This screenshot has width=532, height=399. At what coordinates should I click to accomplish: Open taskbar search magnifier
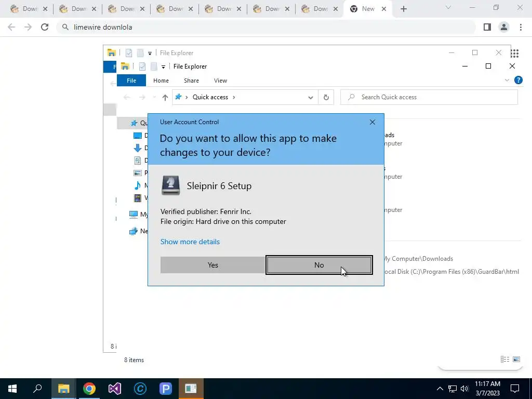click(37, 389)
